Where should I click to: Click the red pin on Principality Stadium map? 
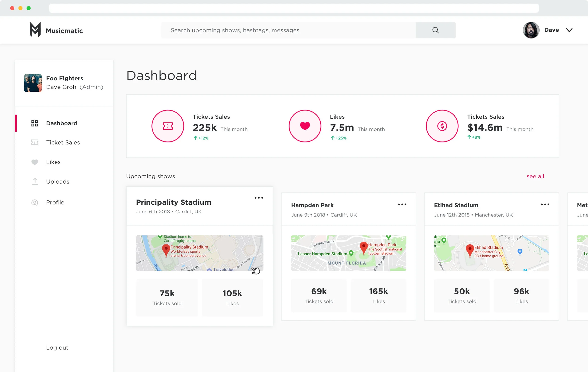[166, 251]
